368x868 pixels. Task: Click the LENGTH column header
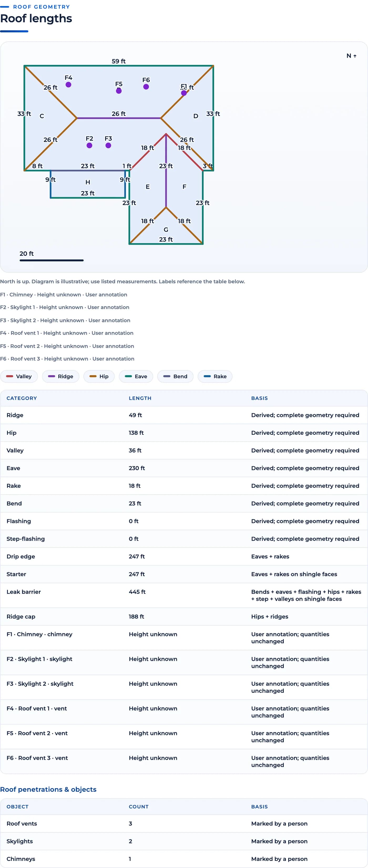point(140,398)
